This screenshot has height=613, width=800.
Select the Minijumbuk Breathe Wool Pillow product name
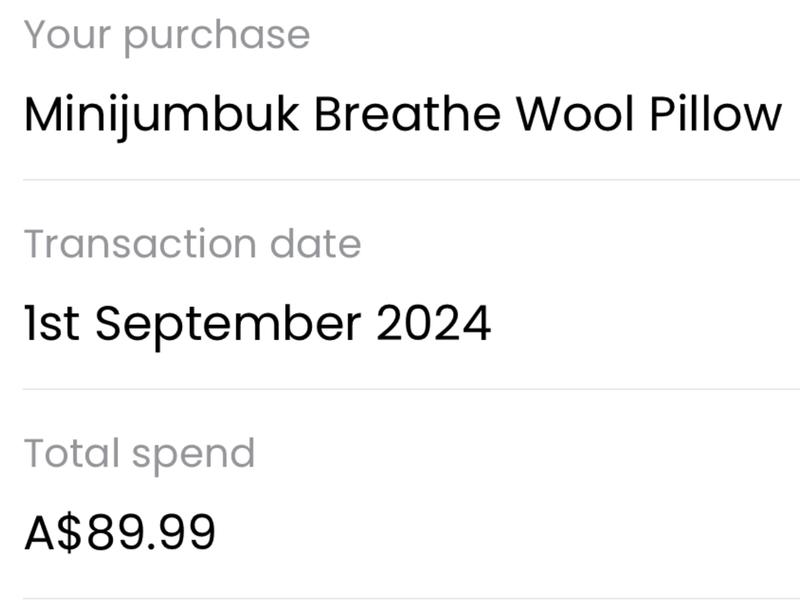402,115
